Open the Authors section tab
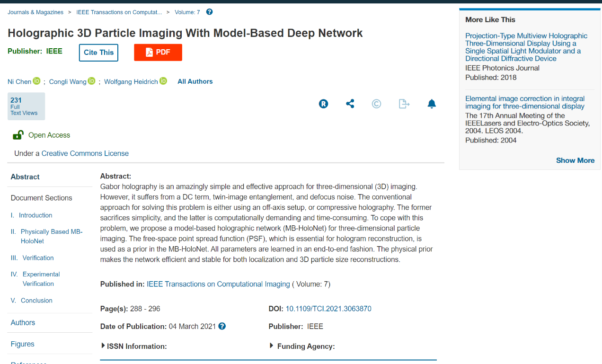602x364 pixels. click(x=23, y=322)
